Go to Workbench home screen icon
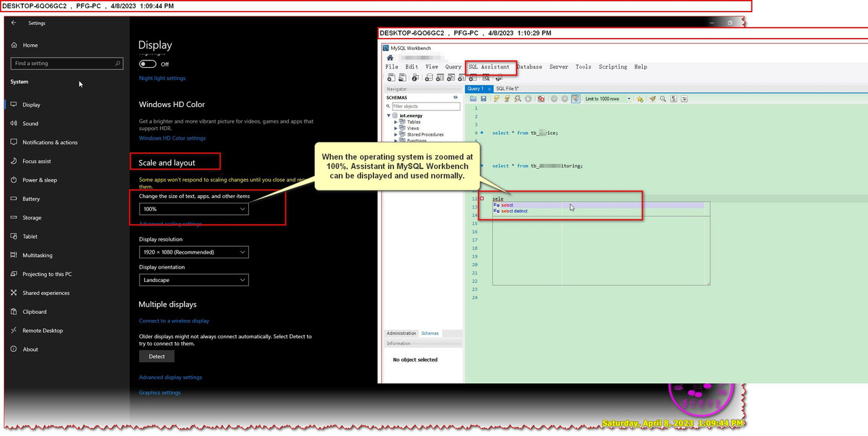The image size is (868, 436). (x=390, y=58)
